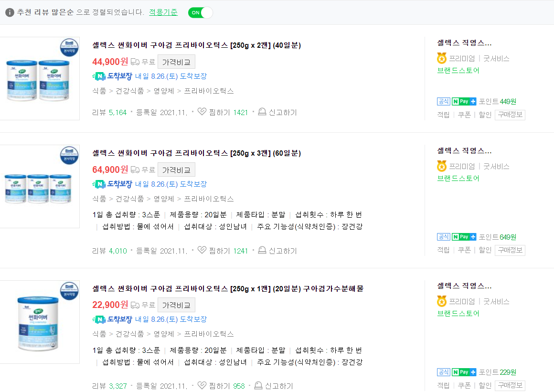The width and height of the screenshot is (554, 392).
Task: Click the free shipping truck icon beside 64,900원
Action: pyautogui.click(x=134, y=170)
